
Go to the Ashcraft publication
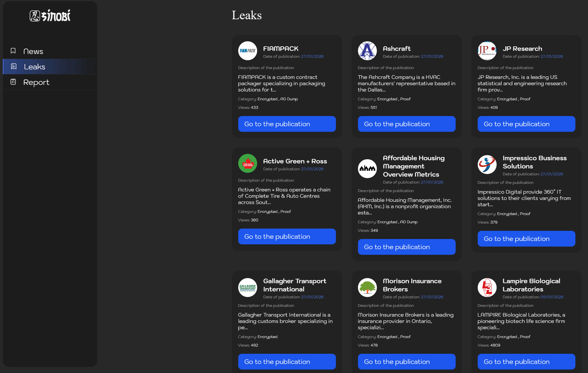point(407,124)
